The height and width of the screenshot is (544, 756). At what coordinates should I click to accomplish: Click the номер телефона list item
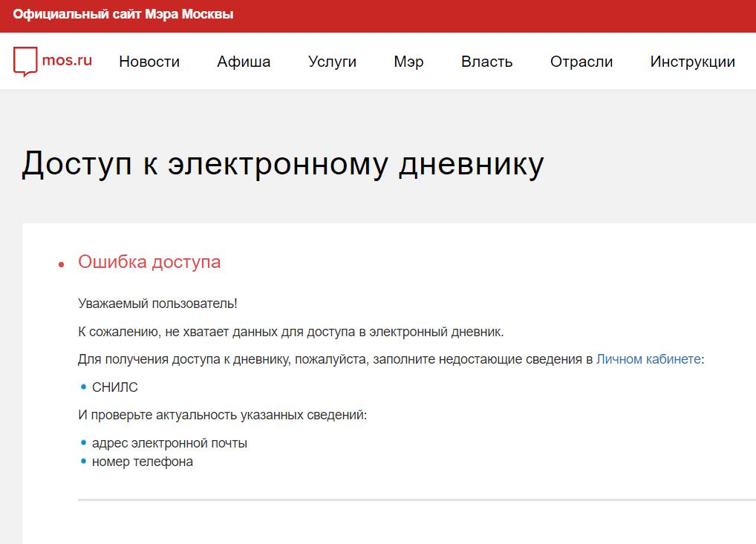[142, 462]
